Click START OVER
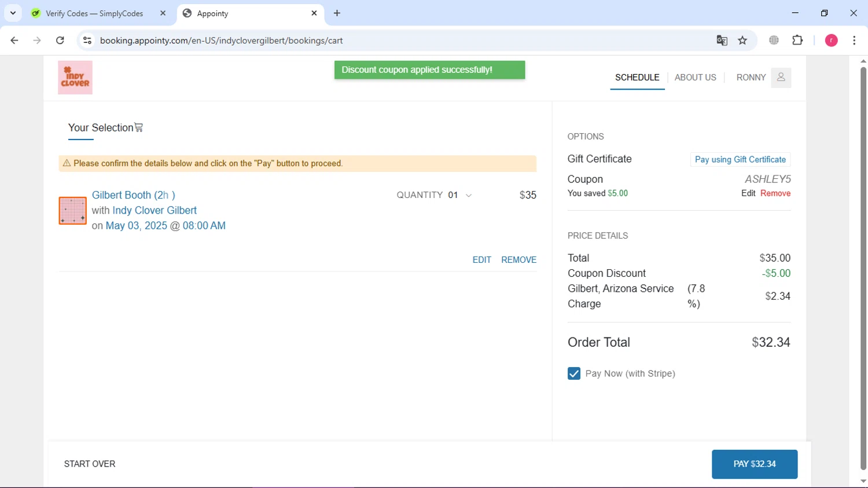Screen dimensions: 868x488 [90, 464]
